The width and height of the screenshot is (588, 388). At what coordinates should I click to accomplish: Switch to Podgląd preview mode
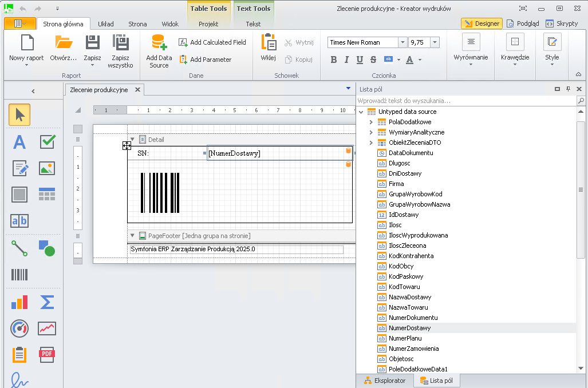(523, 23)
